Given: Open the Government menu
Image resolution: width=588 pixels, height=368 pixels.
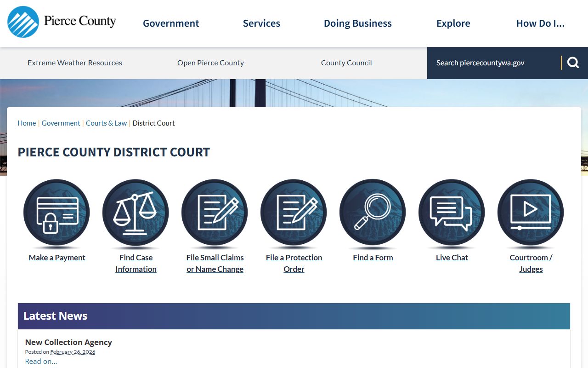Looking at the screenshot, I should 171,23.
